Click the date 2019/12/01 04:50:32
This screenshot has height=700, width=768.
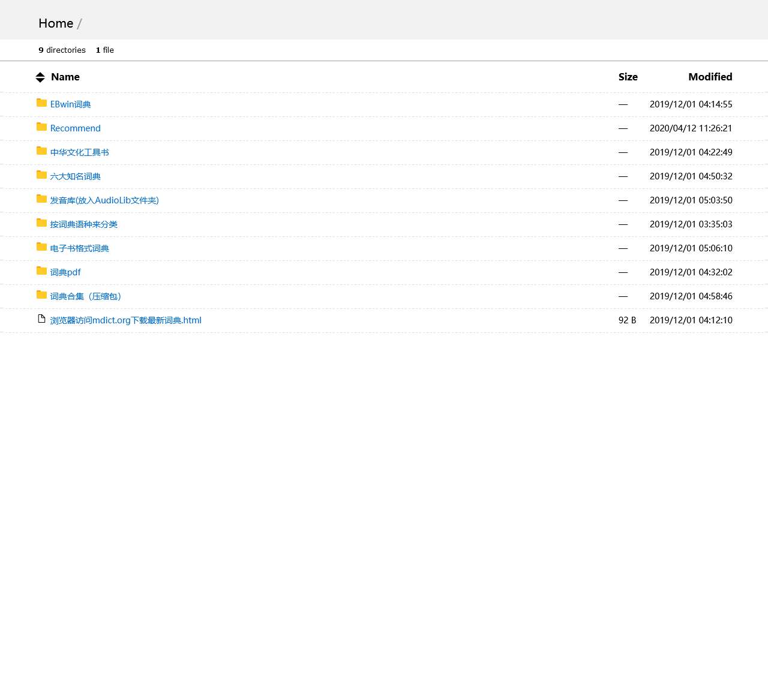pos(691,176)
